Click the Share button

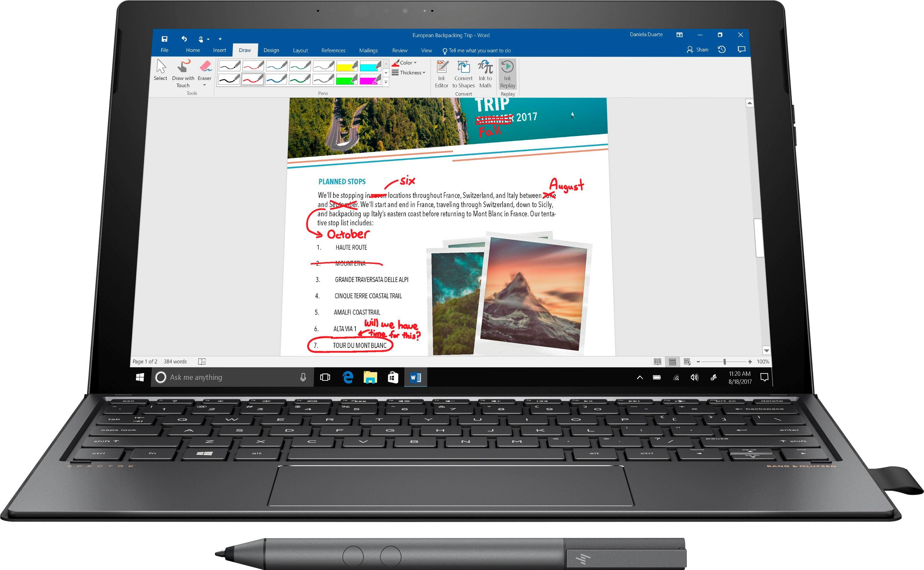[697, 50]
